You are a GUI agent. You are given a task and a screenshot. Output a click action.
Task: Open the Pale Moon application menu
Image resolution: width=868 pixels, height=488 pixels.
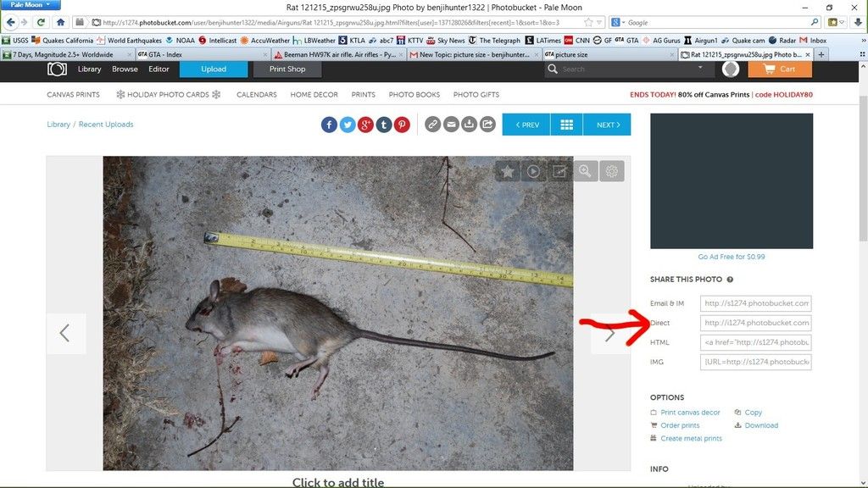(x=30, y=4)
